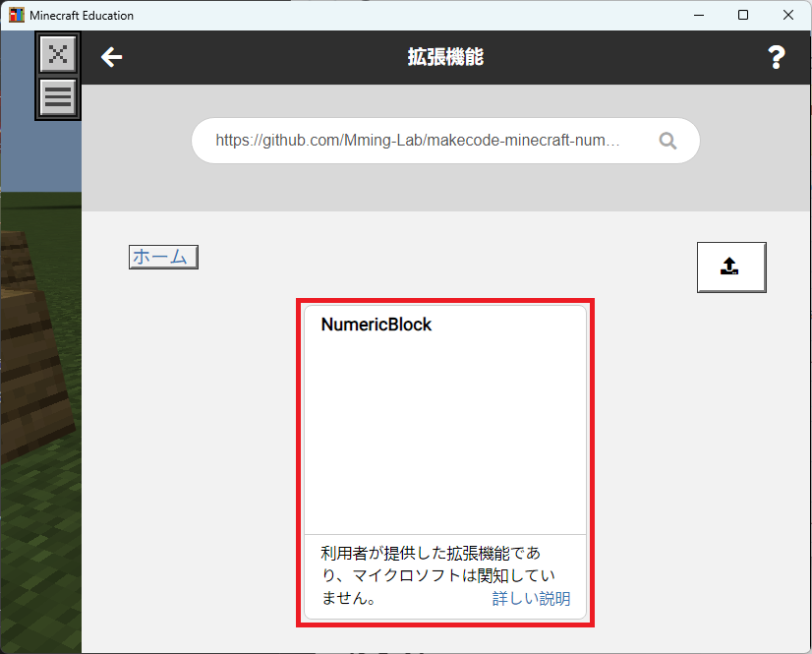Close Code Builder with the X icon
This screenshot has height=654, width=812.
[x=58, y=54]
